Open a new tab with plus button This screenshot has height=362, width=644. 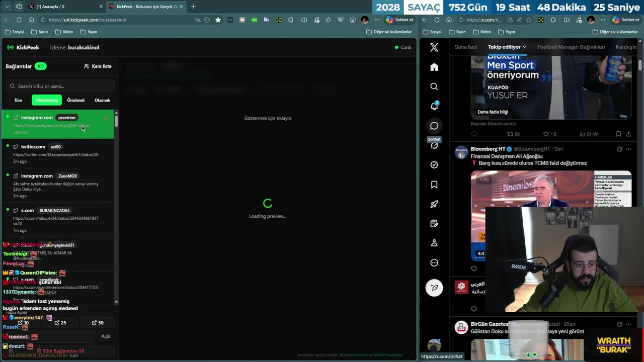(193, 7)
